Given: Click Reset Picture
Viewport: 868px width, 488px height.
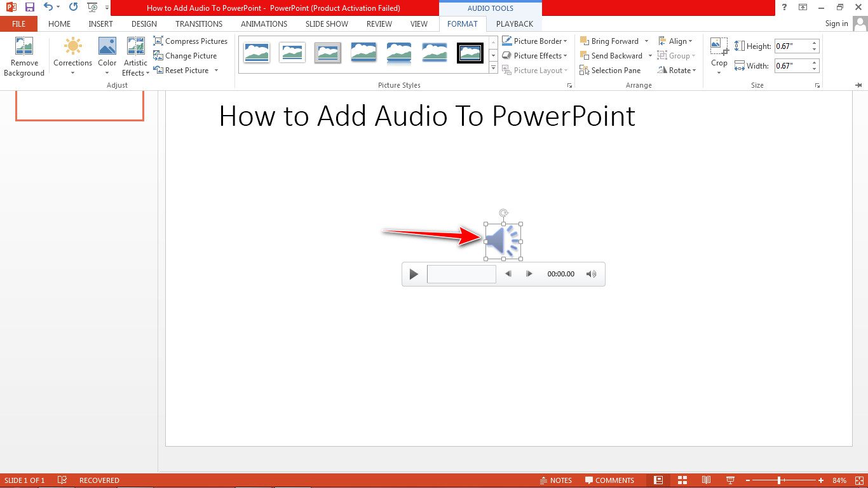Looking at the screenshot, I should (181, 71).
